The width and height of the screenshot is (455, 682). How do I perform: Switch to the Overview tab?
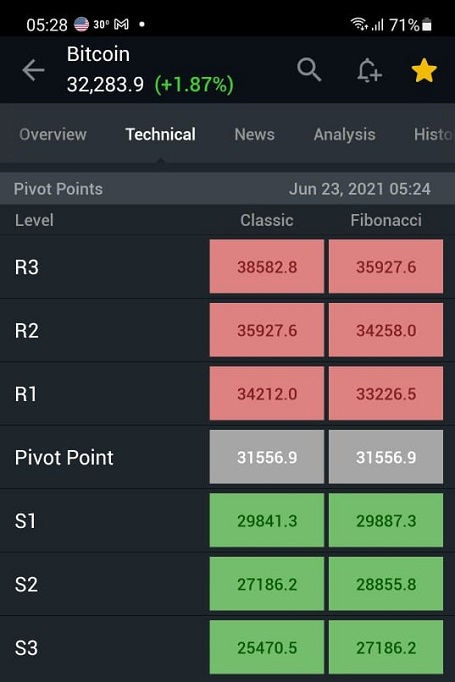click(53, 134)
